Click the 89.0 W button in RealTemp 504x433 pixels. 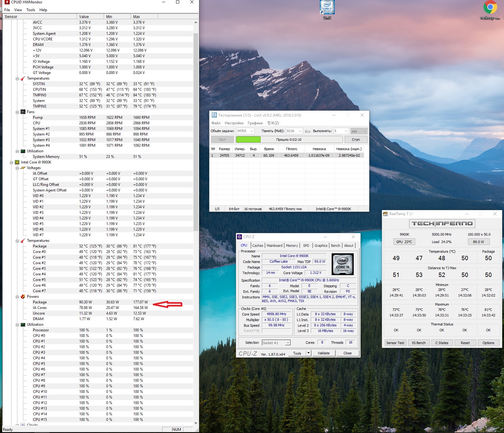479,242
